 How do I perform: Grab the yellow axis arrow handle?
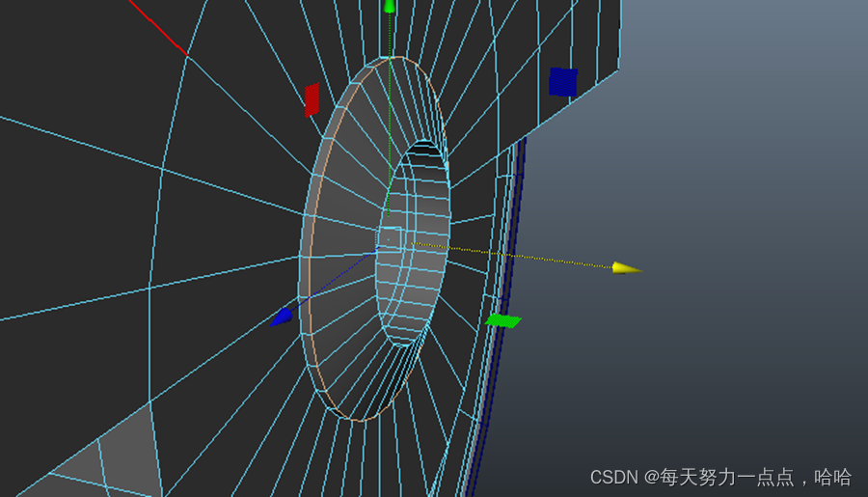click(627, 268)
